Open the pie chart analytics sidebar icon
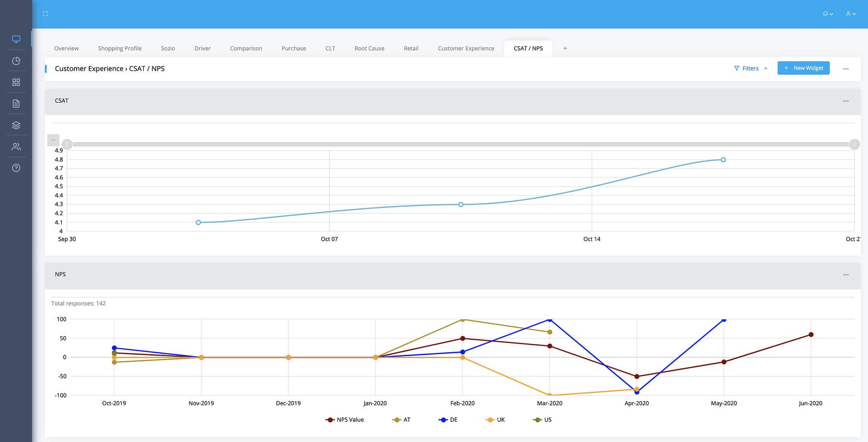The height and width of the screenshot is (442, 868). tap(16, 61)
